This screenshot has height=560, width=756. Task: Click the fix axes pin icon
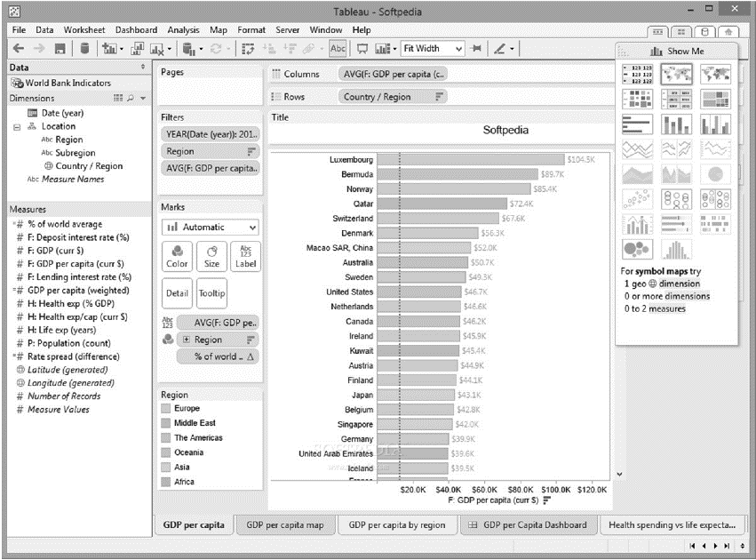tap(476, 48)
